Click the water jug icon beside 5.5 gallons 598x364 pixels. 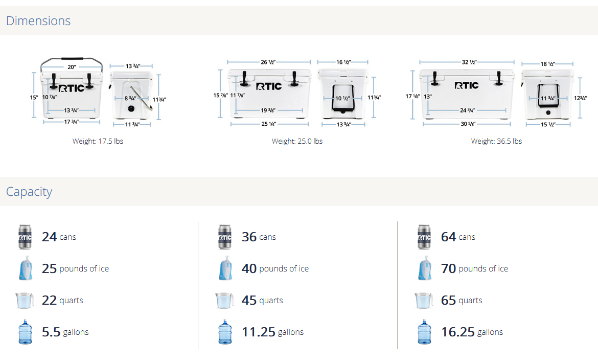25,332
